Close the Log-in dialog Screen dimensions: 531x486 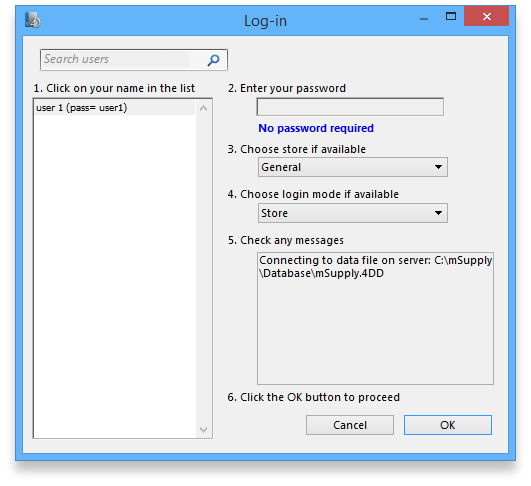[x=487, y=16]
